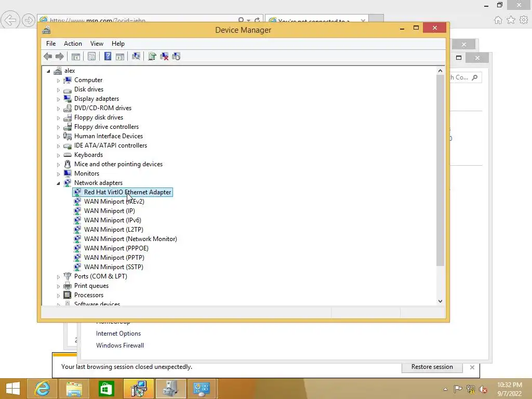532x399 pixels.
Task: Click the Internet Explorer Home icon
Action: tap(498, 20)
